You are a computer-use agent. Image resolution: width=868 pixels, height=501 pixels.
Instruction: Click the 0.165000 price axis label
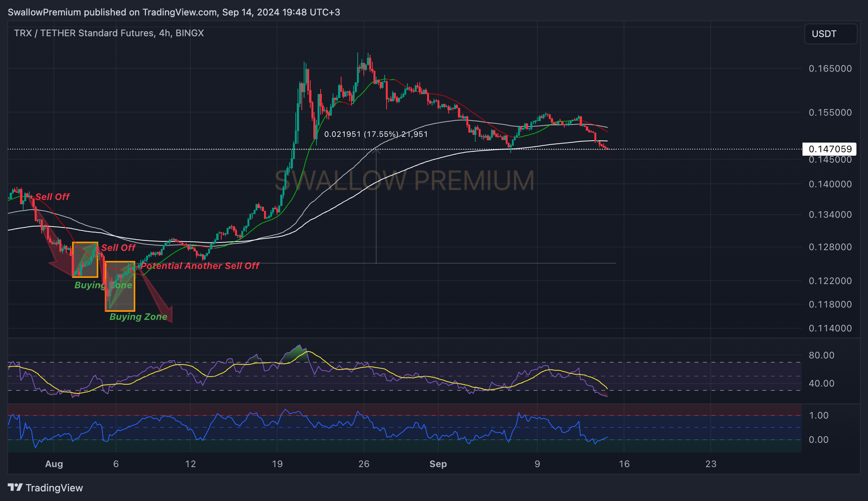tap(830, 69)
